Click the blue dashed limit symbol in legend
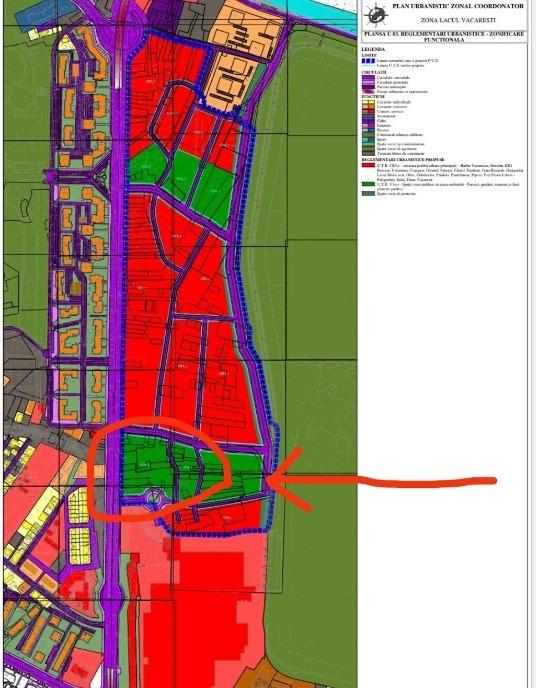 point(368,61)
